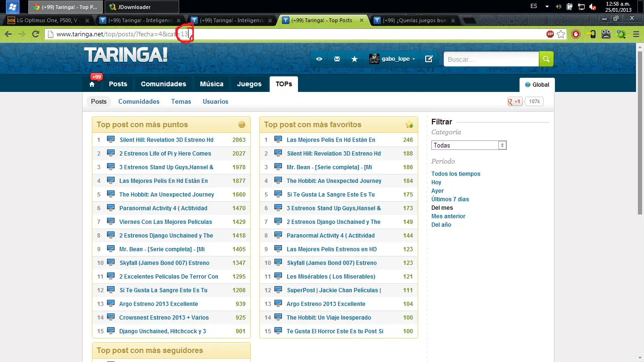644x362 pixels.
Task: Click the Google +1 button
Action: click(515, 101)
